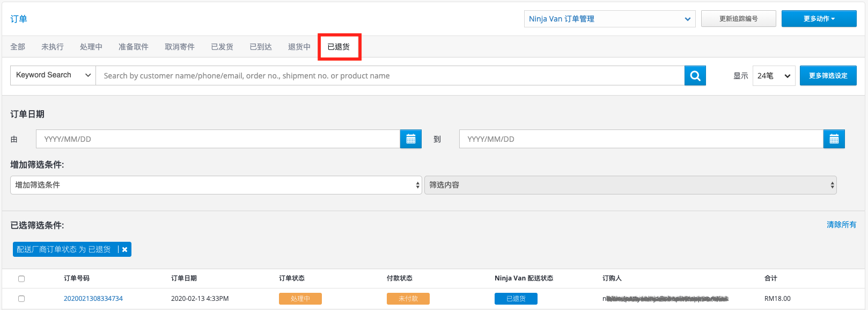
Task: Click the orange 处理中 order status badge
Action: coord(300,299)
